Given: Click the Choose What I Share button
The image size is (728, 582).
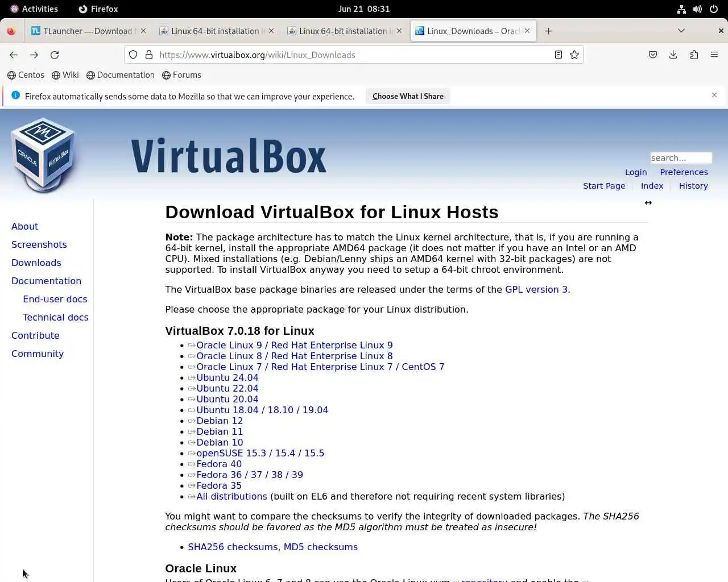Looking at the screenshot, I should (408, 96).
